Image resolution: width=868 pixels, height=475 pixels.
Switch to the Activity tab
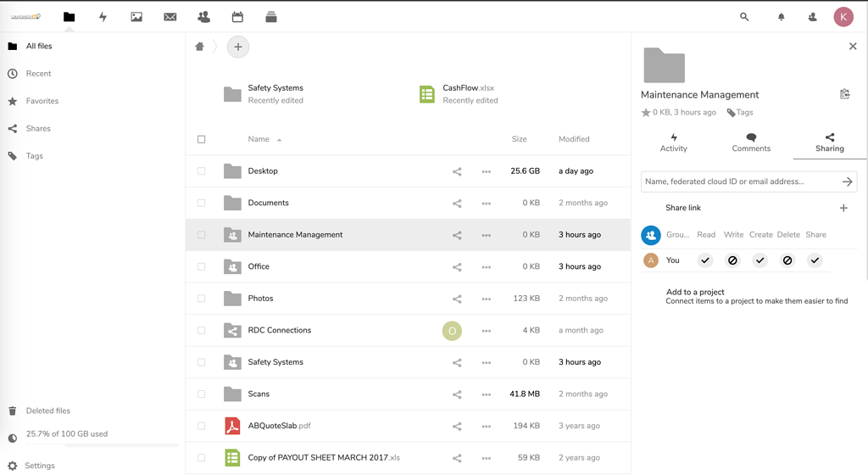(673, 142)
